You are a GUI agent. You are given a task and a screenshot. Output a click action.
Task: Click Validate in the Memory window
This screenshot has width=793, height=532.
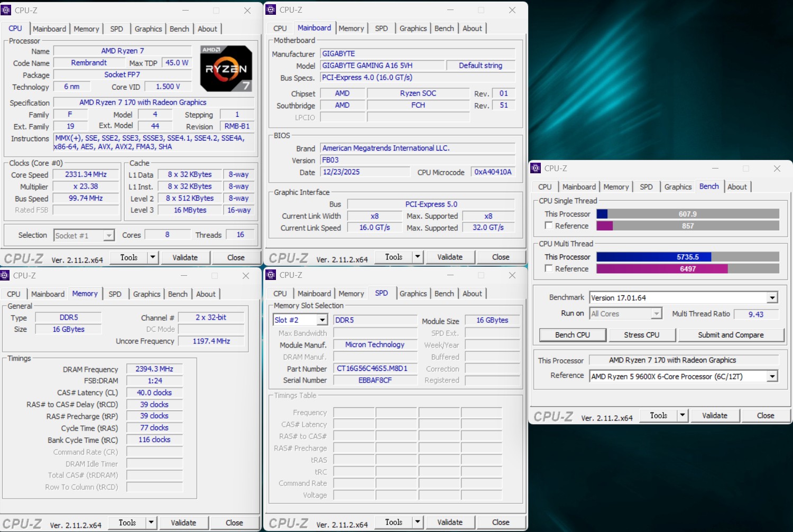click(183, 522)
